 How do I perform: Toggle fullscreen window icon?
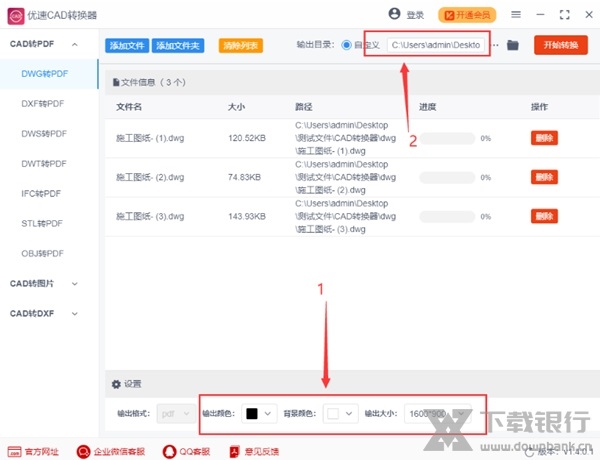[564, 15]
